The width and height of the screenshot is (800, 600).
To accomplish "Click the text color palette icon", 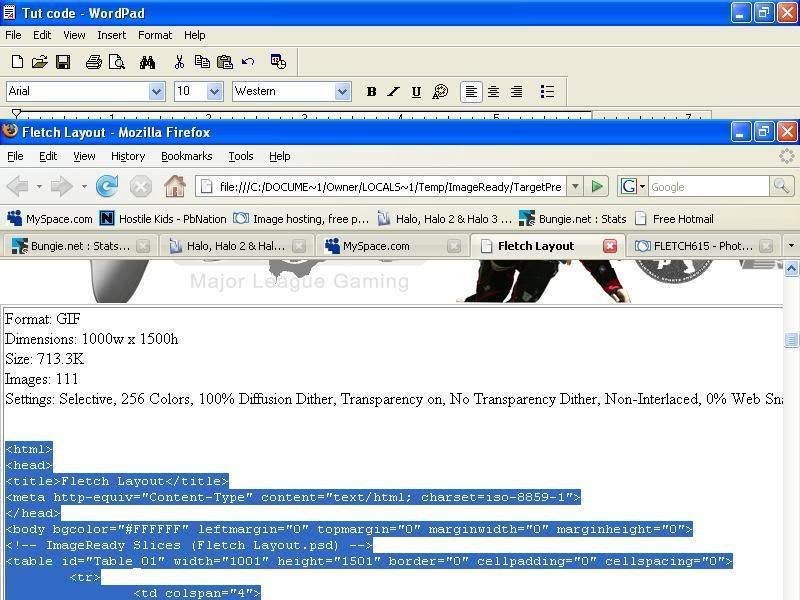I will tap(440, 91).
